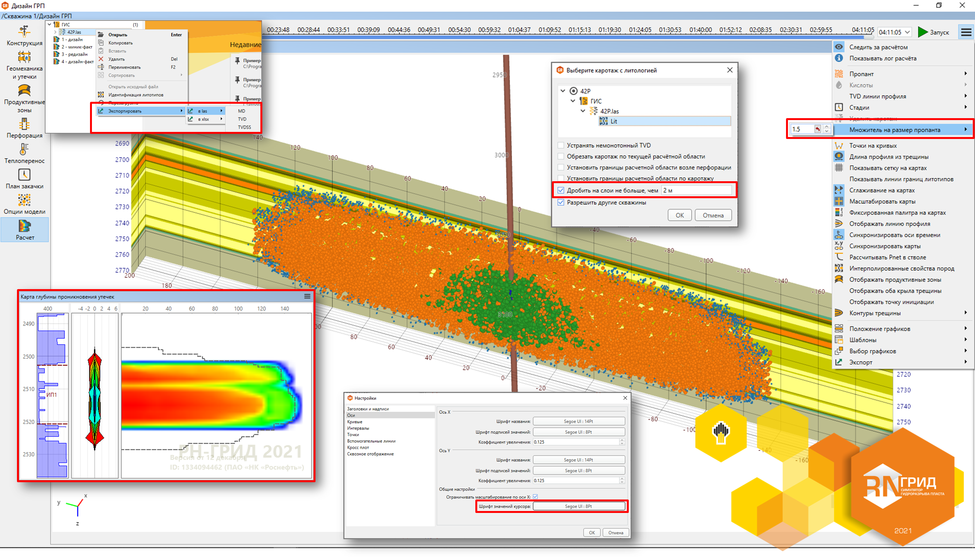This screenshot has width=975, height=560.
Task: Expand the Контуры трещины submenu
Action: (x=966, y=313)
